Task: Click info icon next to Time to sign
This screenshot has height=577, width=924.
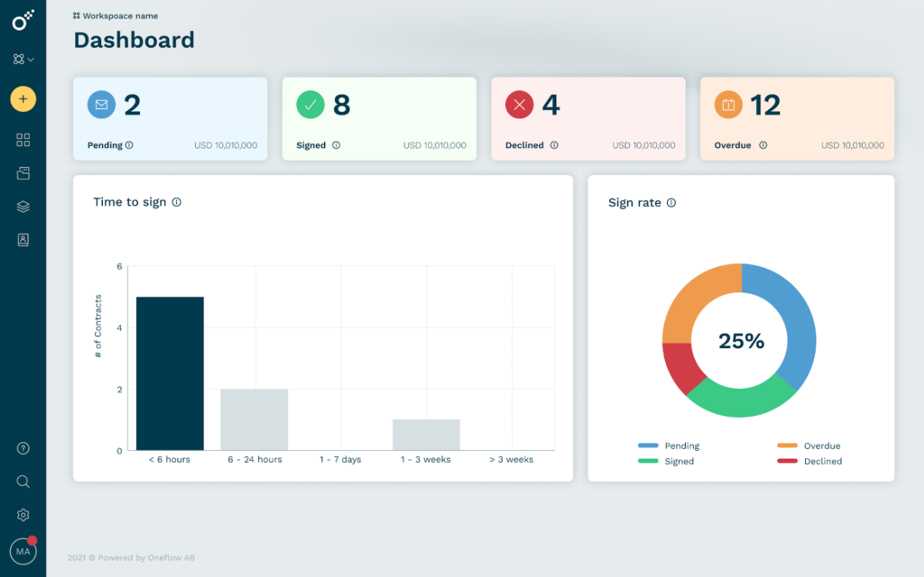Action: click(x=176, y=202)
